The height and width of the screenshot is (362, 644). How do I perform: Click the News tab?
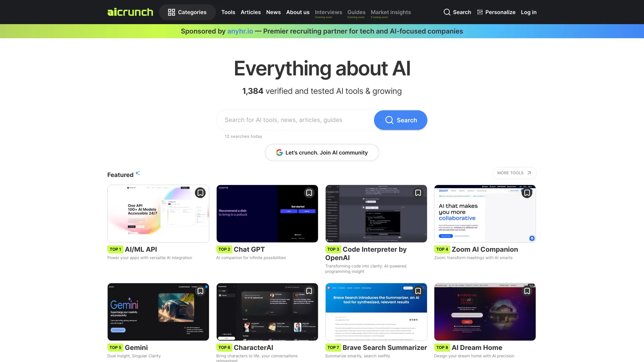pyautogui.click(x=273, y=12)
